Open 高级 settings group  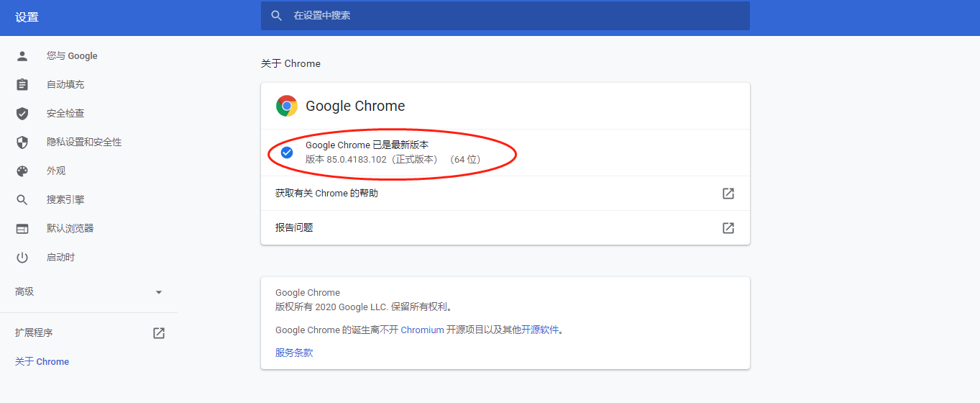[x=88, y=291]
